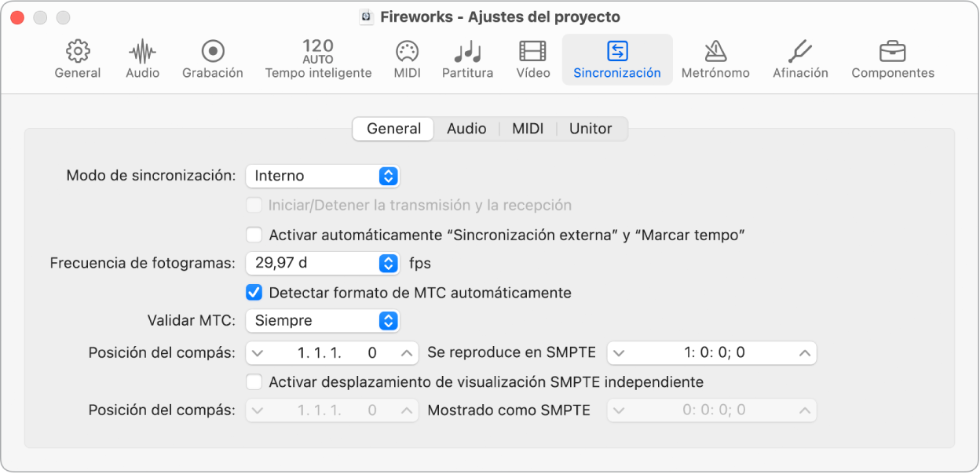This screenshot has width=980, height=474.
Task: Enable automatic "Sincronización externa" checkbox
Action: (254, 235)
